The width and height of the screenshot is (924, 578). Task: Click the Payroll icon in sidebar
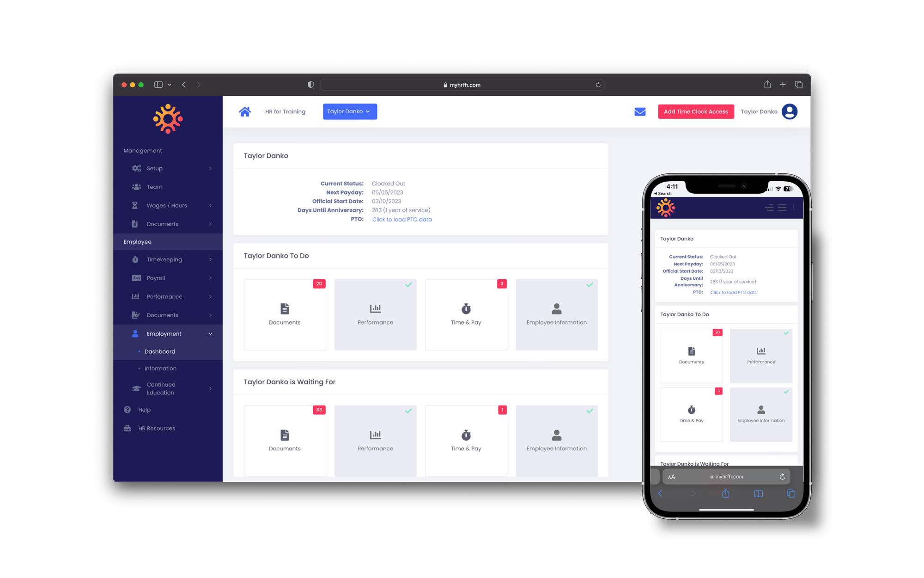(x=136, y=278)
